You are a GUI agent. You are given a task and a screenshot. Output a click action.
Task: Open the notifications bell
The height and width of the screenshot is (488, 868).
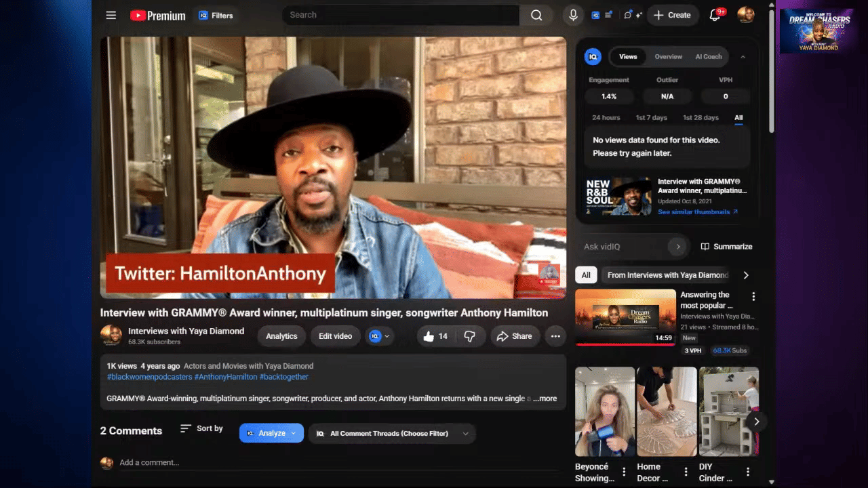pyautogui.click(x=715, y=15)
